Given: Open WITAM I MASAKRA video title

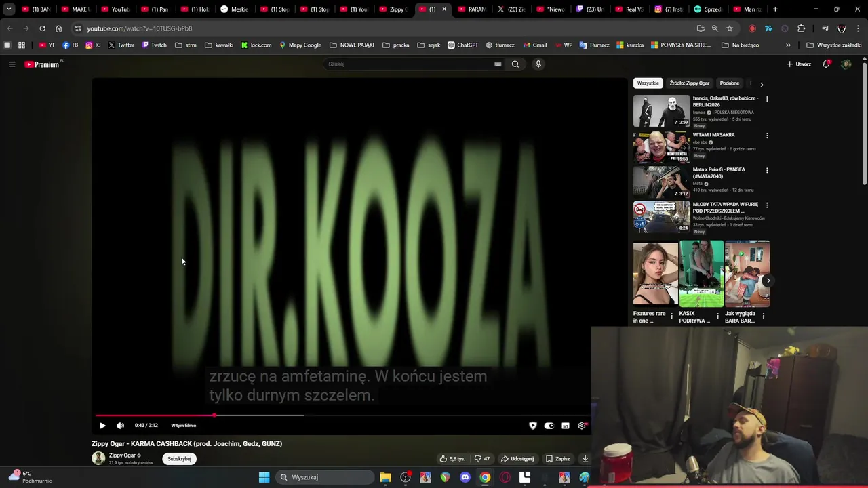Looking at the screenshot, I should coord(713,135).
